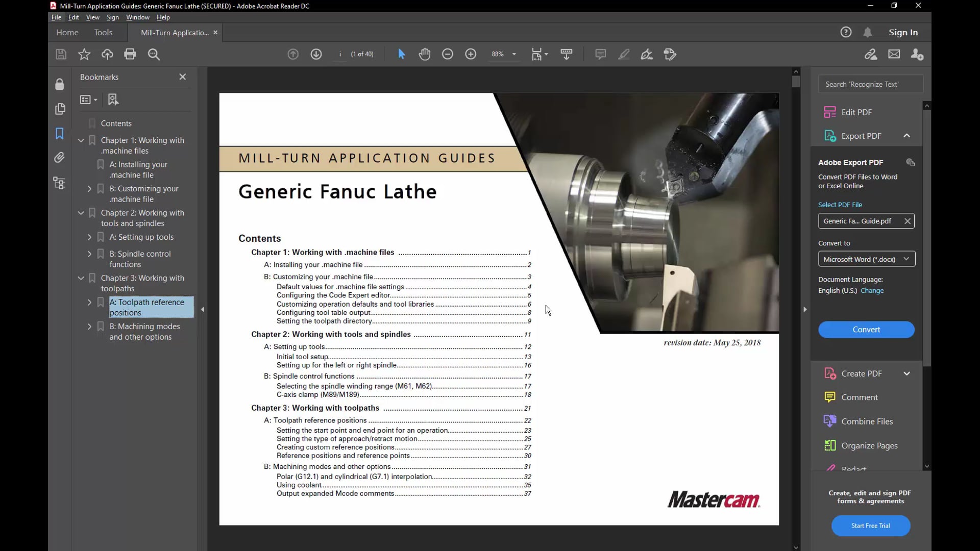Open bookmark options menu dropdown
The image size is (980, 551).
tap(88, 99)
